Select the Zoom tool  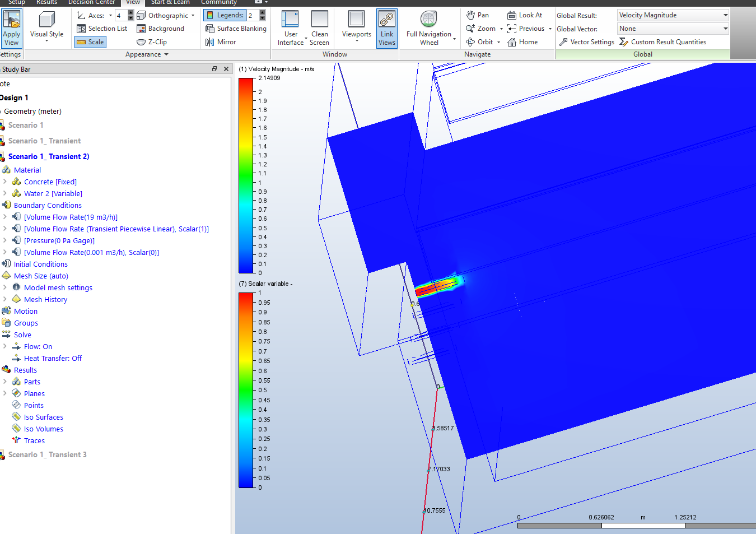[481, 29]
